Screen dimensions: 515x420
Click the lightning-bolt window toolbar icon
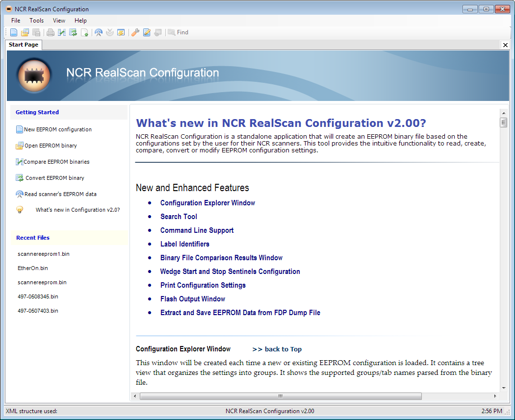pyautogui.click(x=121, y=32)
